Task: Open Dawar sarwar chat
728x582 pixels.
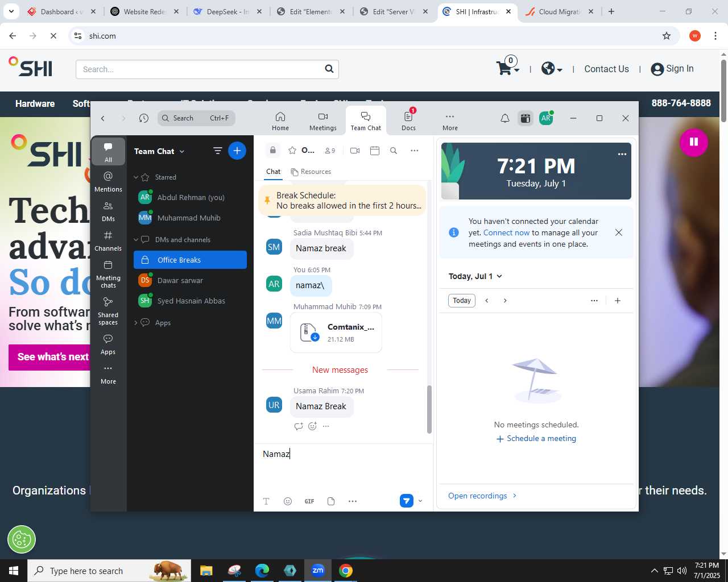Action: (x=190, y=280)
